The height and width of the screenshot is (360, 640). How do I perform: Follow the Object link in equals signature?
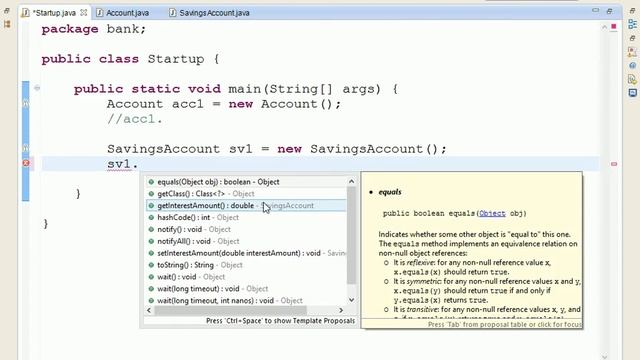tap(492, 213)
